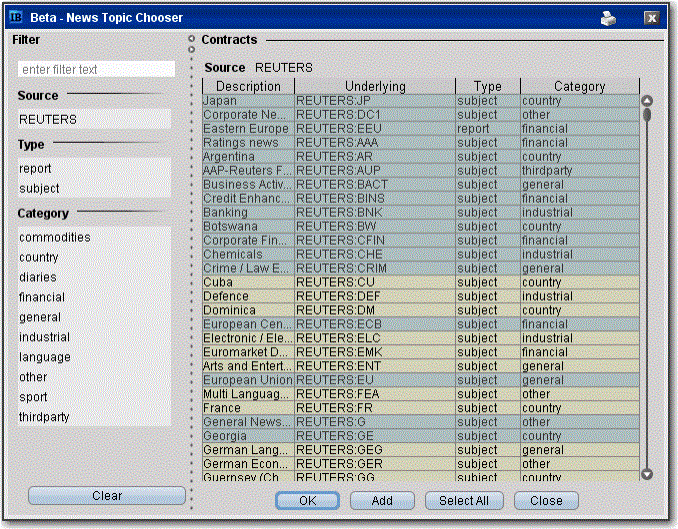Filter by general category in left panel
Image resolution: width=678 pixels, height=529 pixels.
(x=94, y=317)
